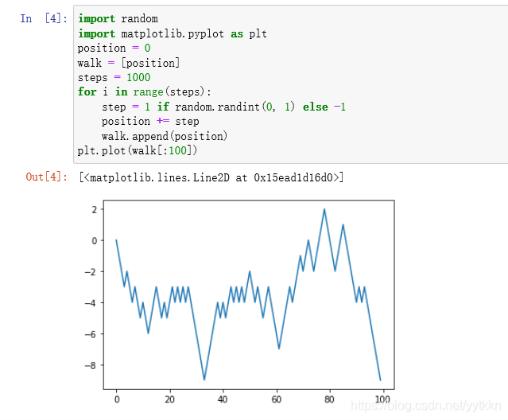Click the line 'walk.append(position)'
The width and height of the screenshot is (508, 420).
[x=165, y=136]
